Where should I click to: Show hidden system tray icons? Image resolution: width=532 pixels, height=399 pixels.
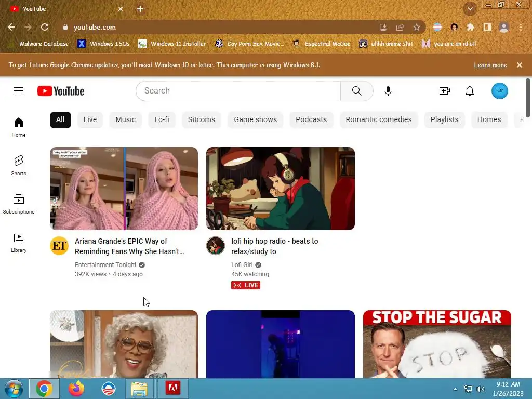(x=455, y=389)
